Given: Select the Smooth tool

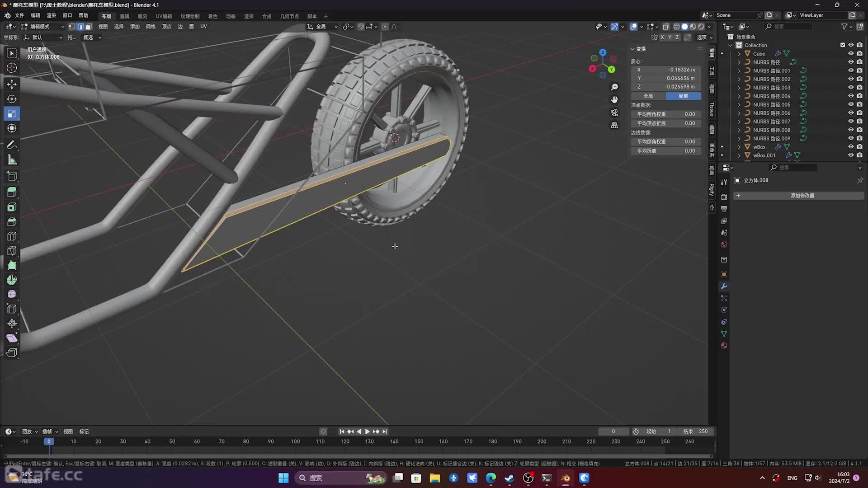Looking at the screenshot, I should click(x=12, y=294).
